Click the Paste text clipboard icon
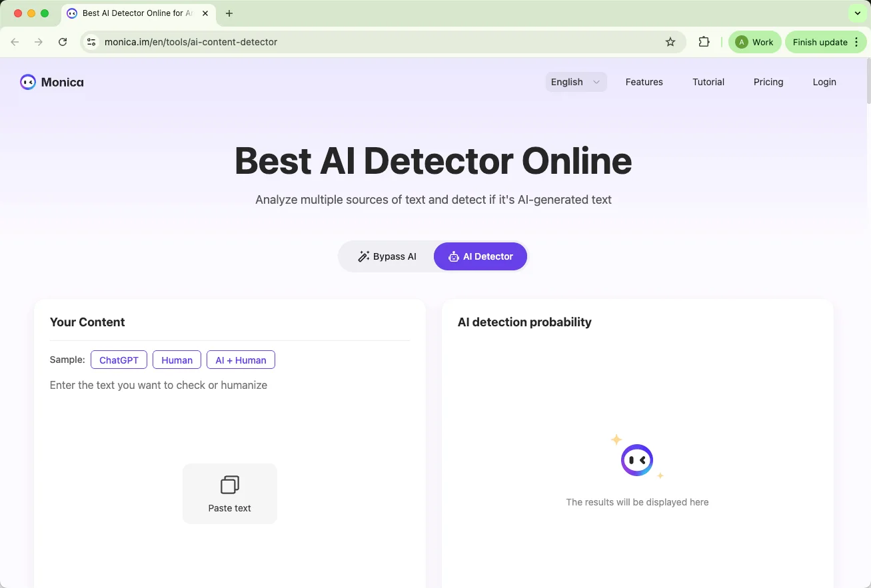Image resolution: width=871 pixels, height=588 pixels. pos(229,485)
